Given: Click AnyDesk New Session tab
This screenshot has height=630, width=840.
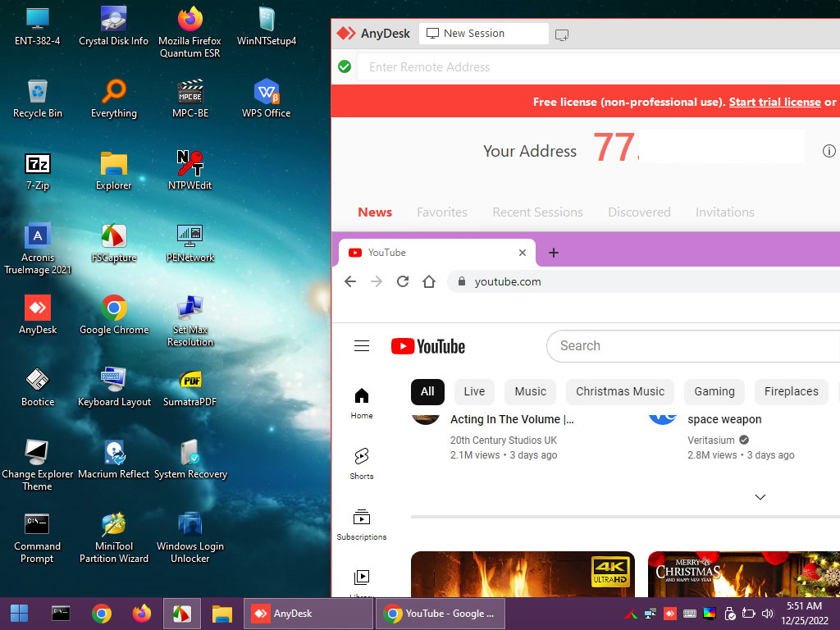Looking at the screenshot, I should click(483, 33).
